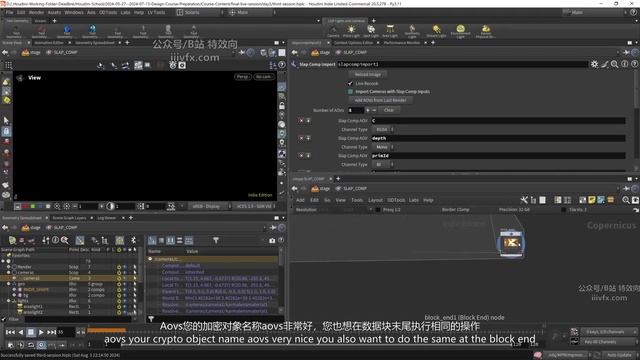Click the Slap Comp AOV primId field
640x360 pixels.
[498, 156]
